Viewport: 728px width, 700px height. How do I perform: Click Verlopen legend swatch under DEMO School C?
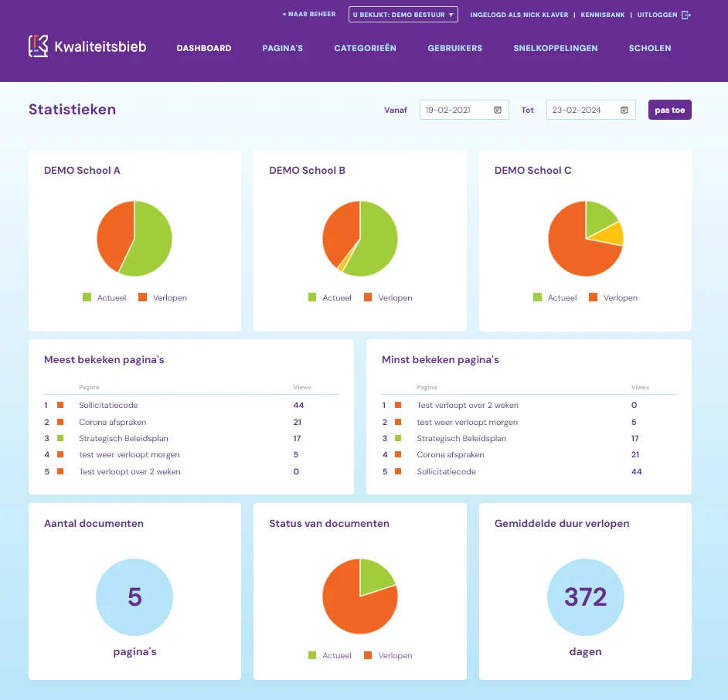click(x=593, y=297)
